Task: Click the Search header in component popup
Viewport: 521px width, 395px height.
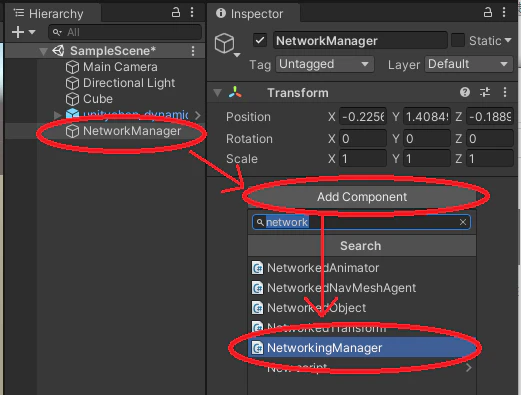Action: pyautogui.click(x=362, y=246)
